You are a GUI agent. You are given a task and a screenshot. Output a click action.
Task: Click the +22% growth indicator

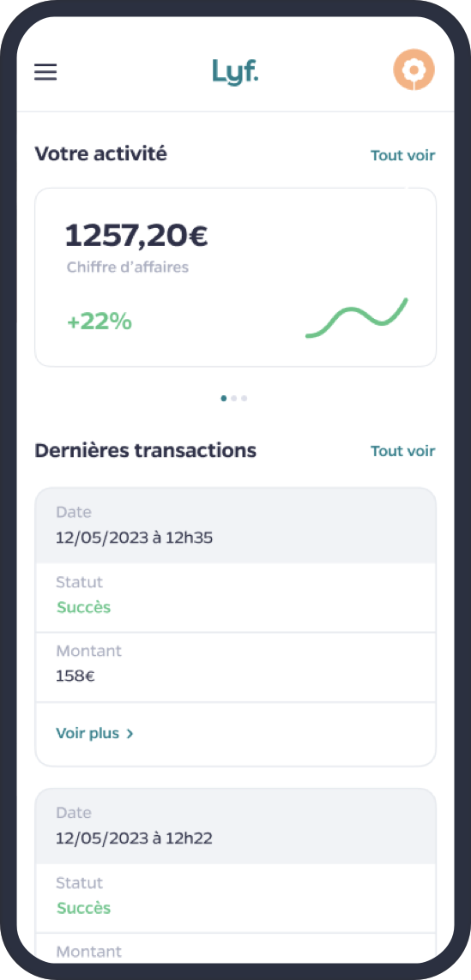pyautogui.click(x=100, y=322)
